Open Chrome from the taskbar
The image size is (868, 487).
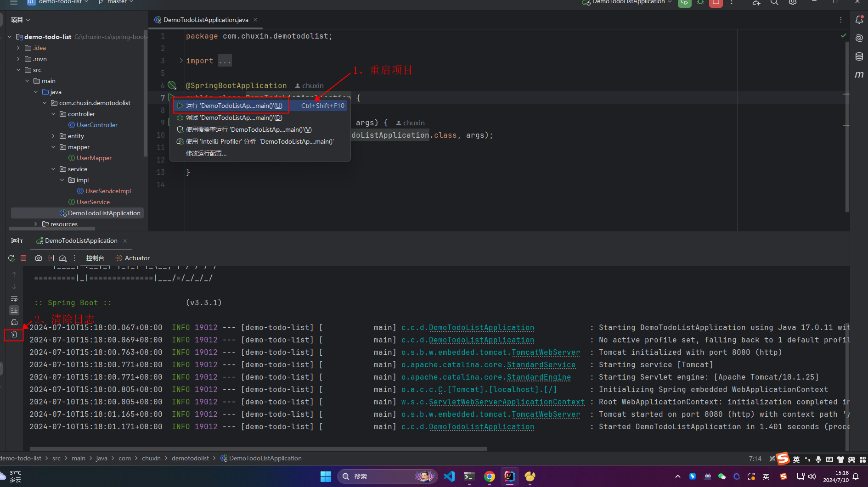tap(489, 476)
